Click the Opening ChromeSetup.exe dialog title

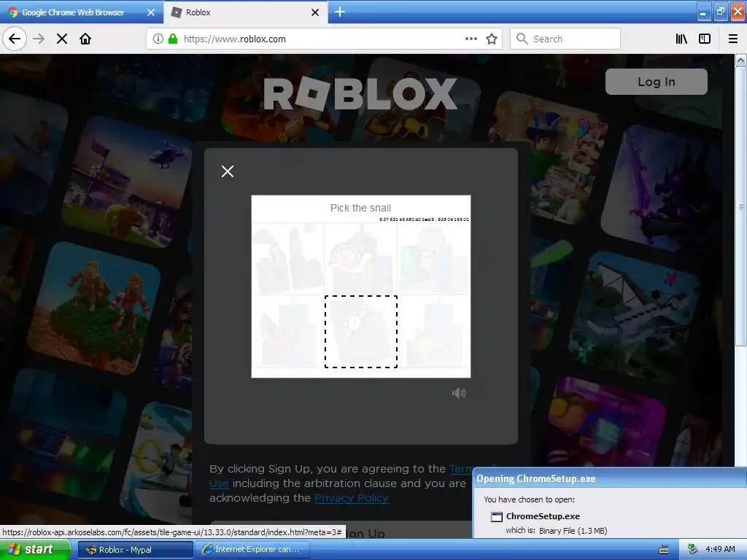tap(536, 478)
